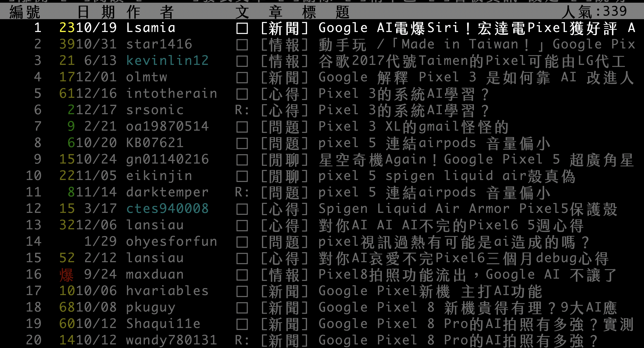Click author name ctes940008
Viewport: 644px width, 348px height.
[x=167, y=209]
